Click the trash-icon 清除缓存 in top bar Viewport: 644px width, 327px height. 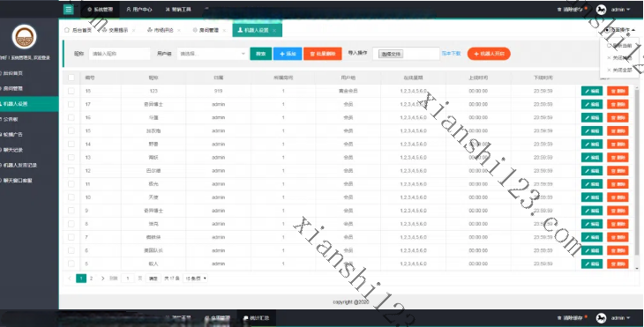point(572,10)
